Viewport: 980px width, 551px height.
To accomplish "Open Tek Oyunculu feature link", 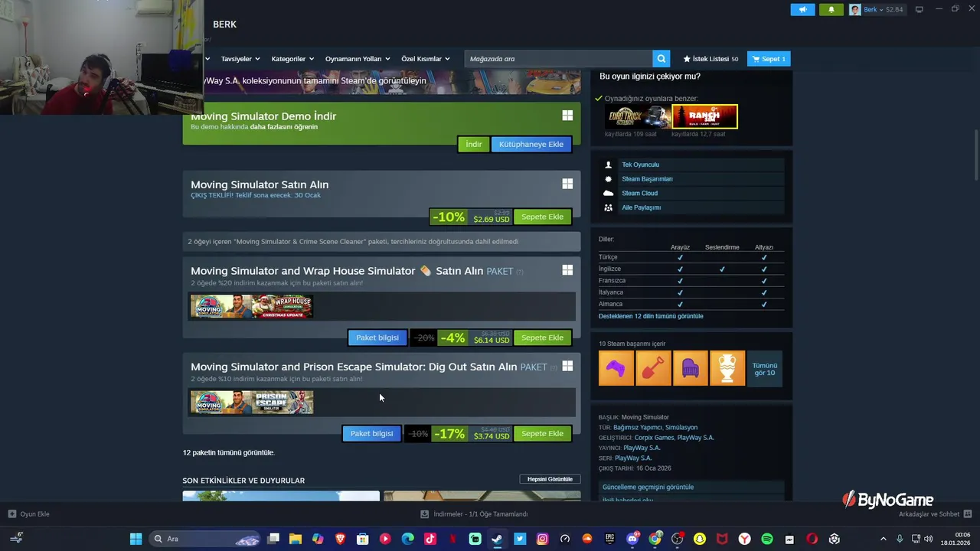I will pos(640,165).
